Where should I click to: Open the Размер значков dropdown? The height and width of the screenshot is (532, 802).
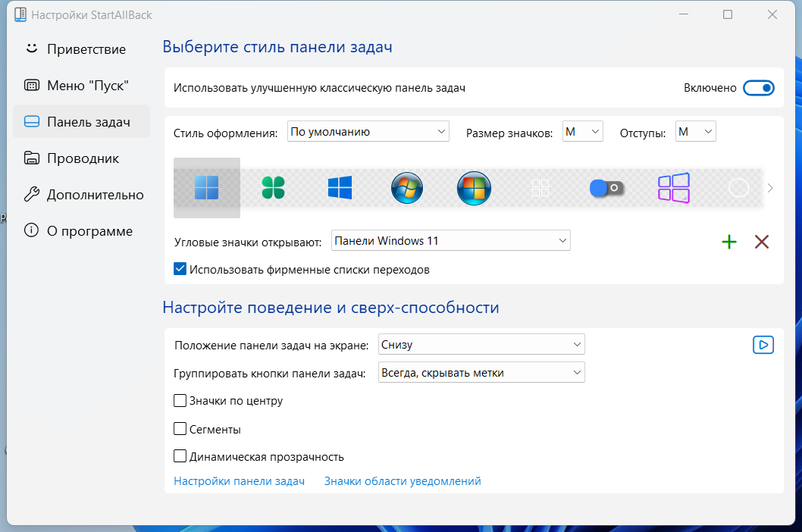(583, 131)
